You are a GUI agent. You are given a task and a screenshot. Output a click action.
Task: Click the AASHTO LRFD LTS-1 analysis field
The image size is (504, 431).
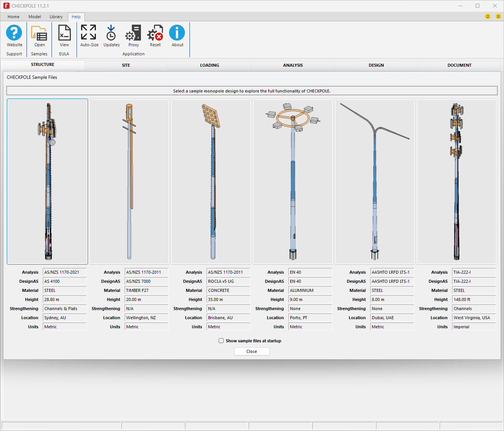coord(392,272)
